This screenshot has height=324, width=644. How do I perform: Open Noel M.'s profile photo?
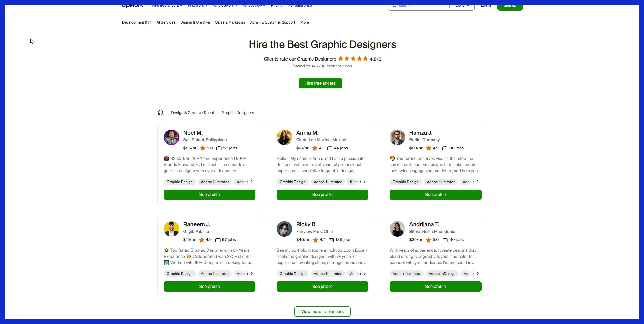171,137
